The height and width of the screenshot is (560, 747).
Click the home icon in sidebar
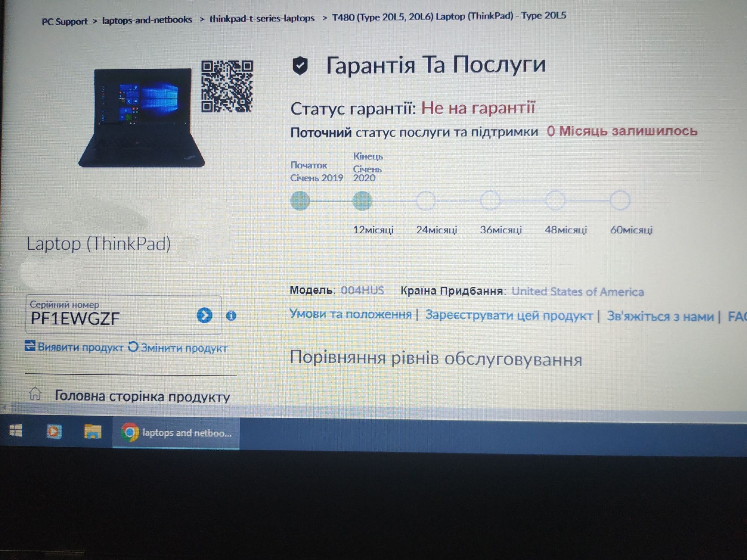pos(35,393)
